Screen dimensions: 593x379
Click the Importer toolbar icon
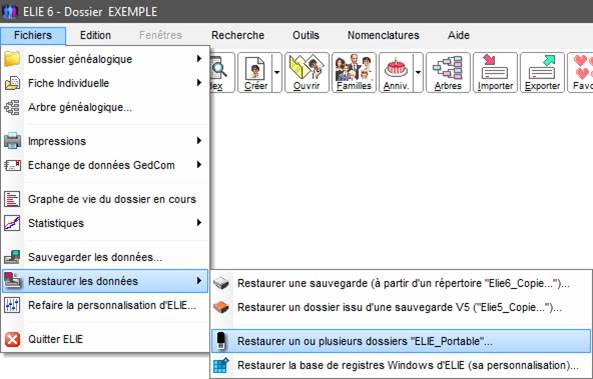[x=495, y=73]
